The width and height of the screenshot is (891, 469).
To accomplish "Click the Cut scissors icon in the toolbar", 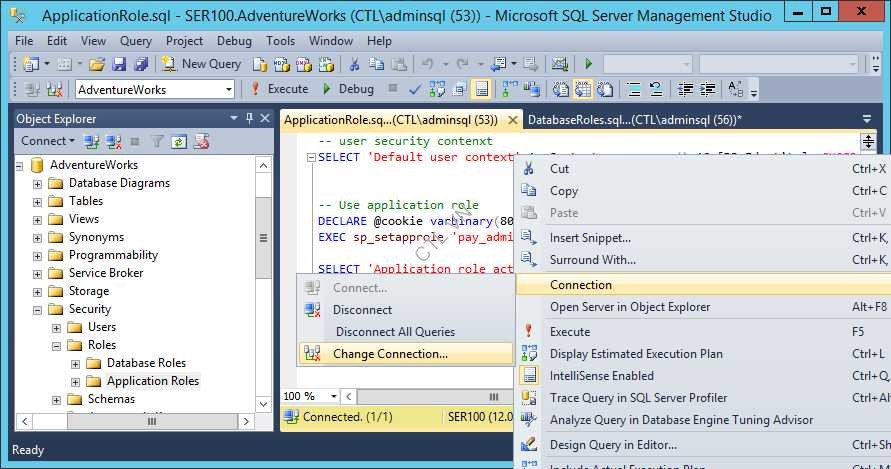I will coord(353,63).
